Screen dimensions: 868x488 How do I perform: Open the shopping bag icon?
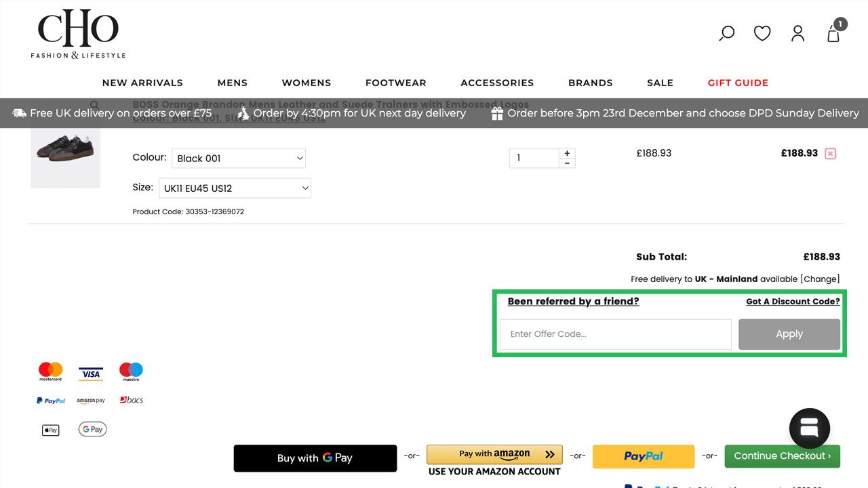(834, 33)
